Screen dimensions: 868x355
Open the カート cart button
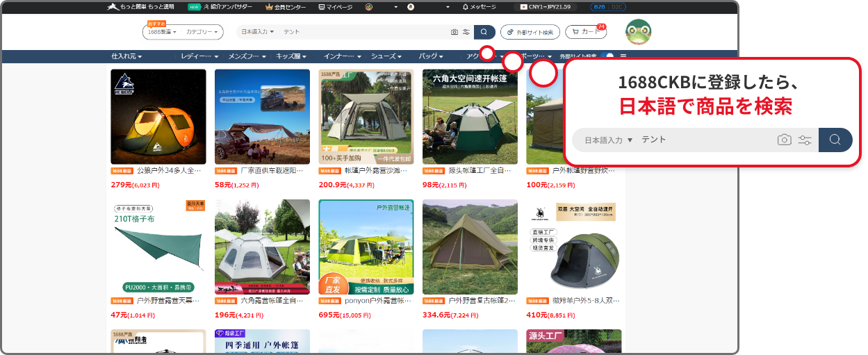[585, 32]
